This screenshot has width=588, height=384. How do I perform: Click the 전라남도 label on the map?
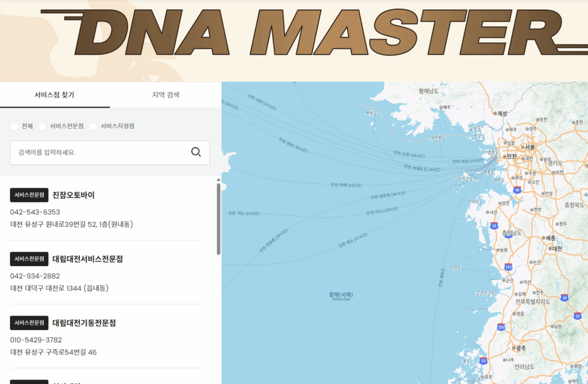point(524,367)
